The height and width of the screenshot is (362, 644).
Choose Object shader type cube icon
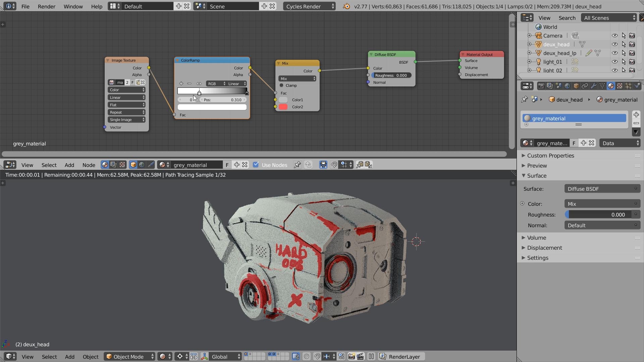133,165
